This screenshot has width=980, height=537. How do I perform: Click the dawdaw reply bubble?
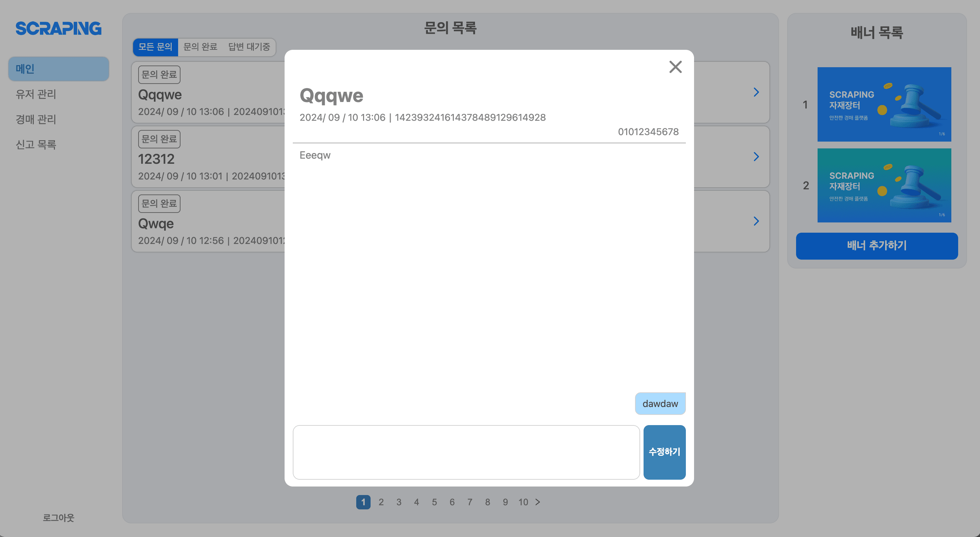[660, 404]
